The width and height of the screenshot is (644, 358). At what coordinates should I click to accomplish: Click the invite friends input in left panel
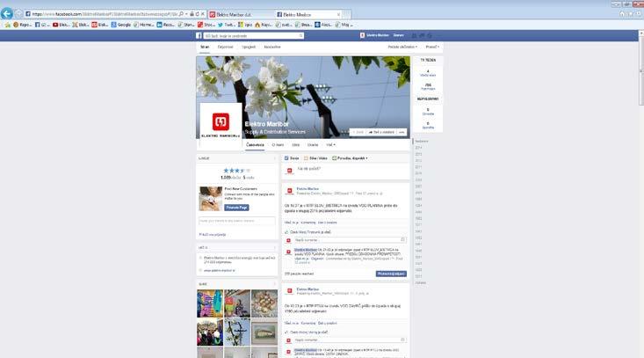tap(237, 221)
